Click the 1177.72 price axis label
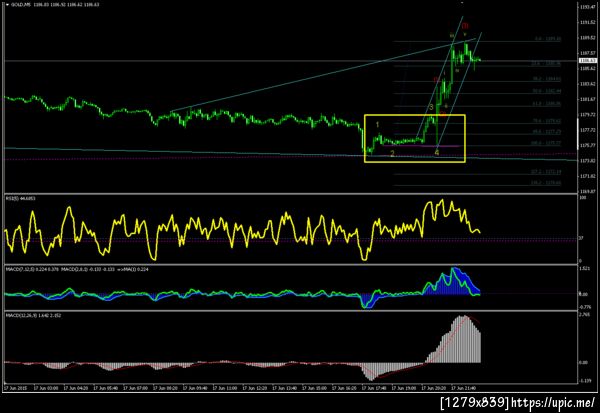This screenshot has height=413, width=600. point(587,130)
